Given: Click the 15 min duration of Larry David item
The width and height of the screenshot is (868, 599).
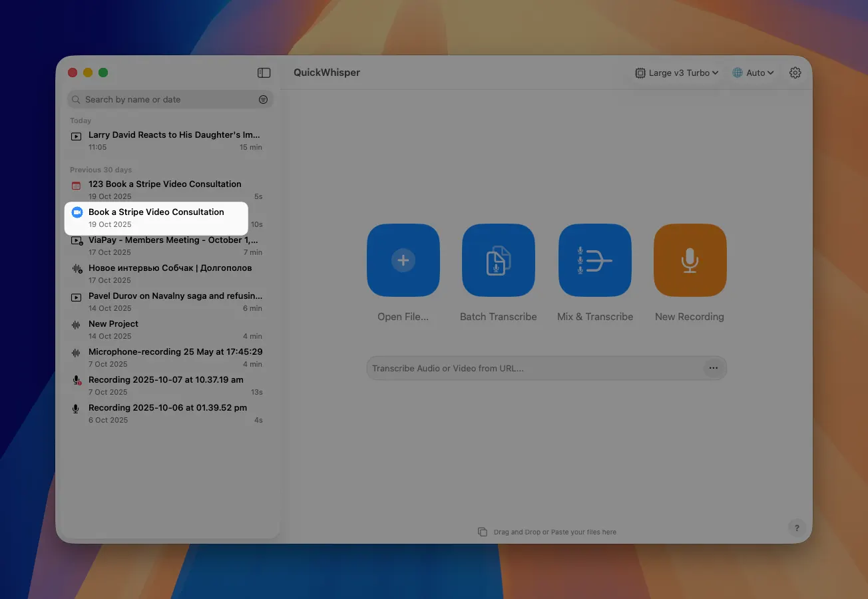Looking at the screenshot, I should coord(251,147).
